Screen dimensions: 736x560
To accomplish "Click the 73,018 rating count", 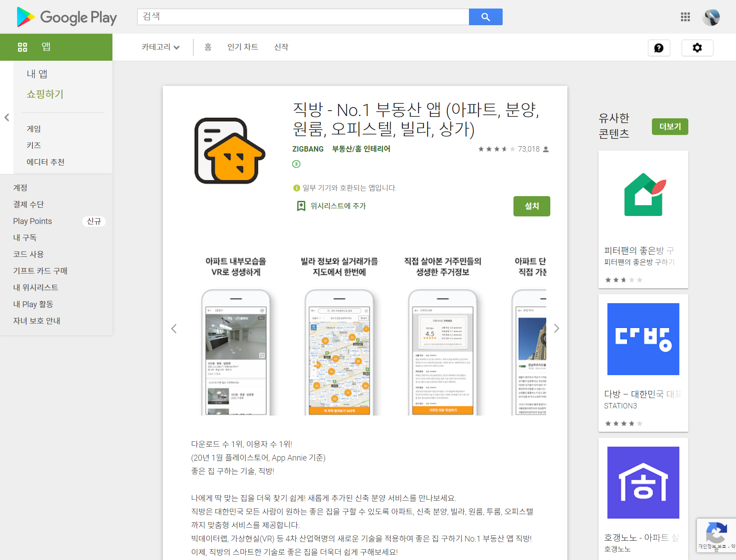I will tap(529, 149).
